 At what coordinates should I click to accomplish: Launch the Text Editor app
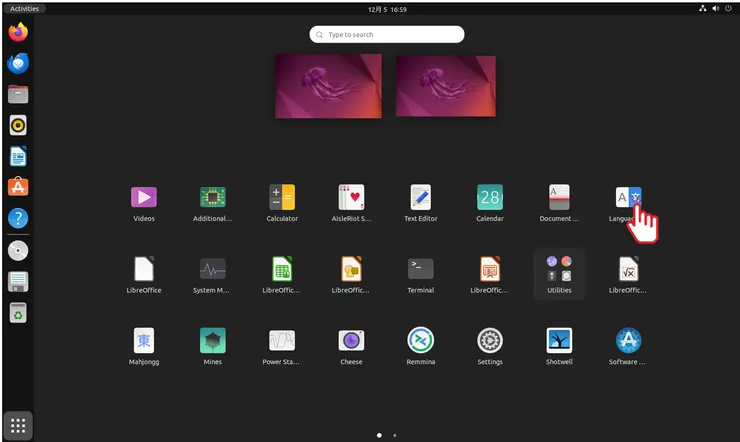(420, 197)
